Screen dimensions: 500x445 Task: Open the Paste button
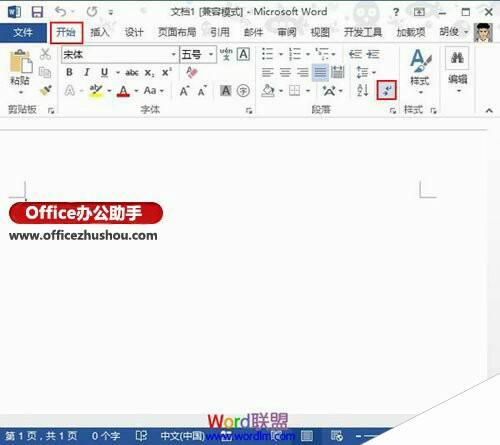pyautogui.click(x=20, y=71)
